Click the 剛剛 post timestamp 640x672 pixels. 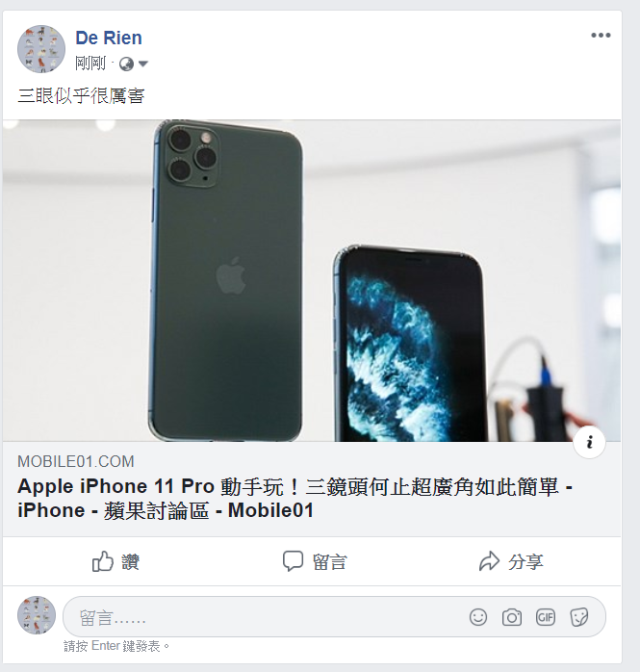pos(90,64)
